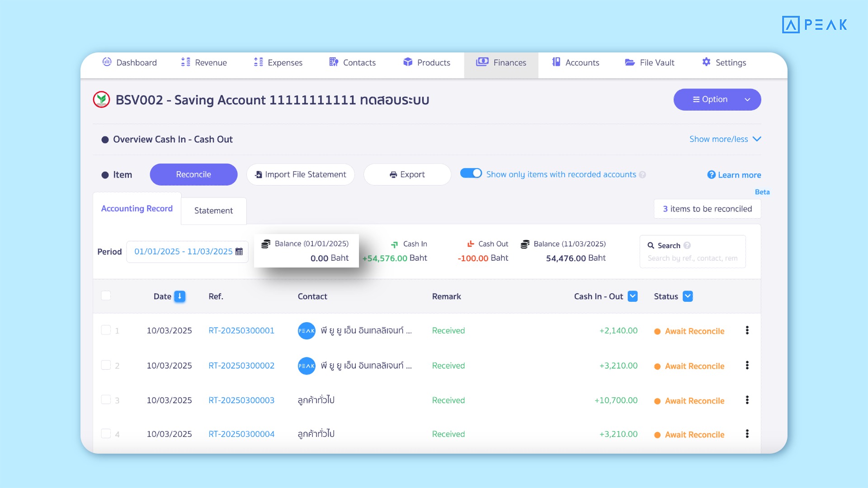Viewport: 868px width, 488px height.
Task: Click the Import File Statement button
Action: (x=300, y=174)
